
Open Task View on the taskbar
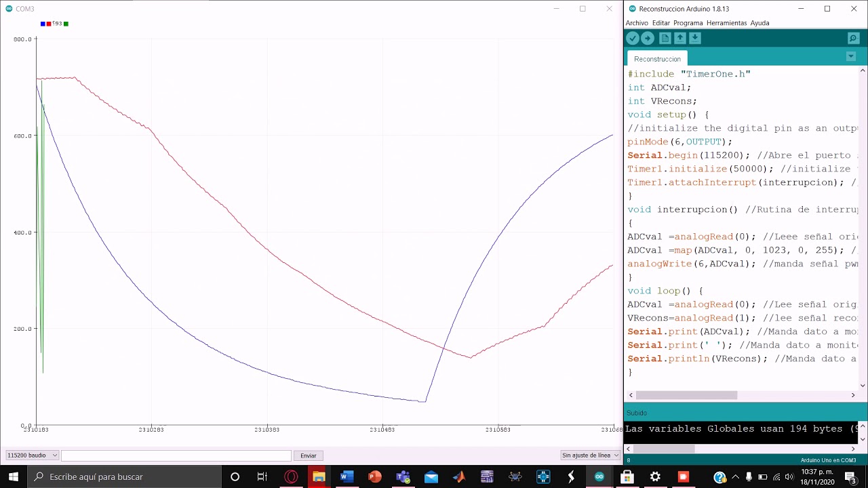tap(262, 476)
